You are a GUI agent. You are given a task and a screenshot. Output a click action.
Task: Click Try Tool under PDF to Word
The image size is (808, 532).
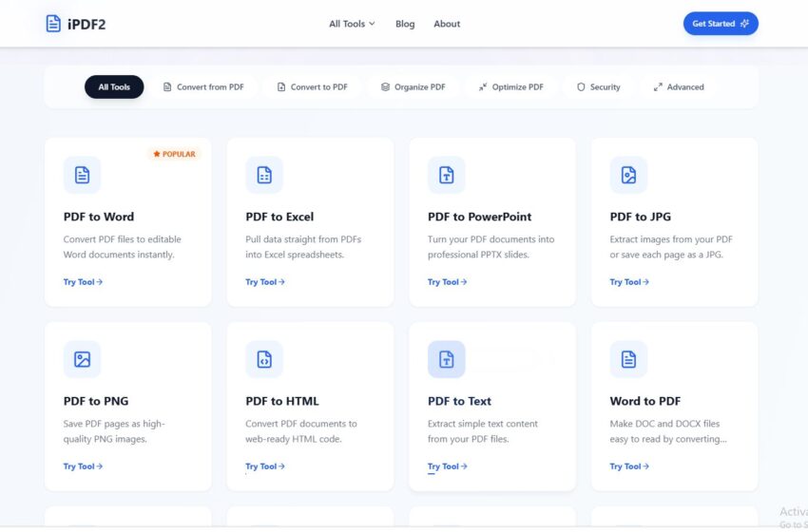pyautogui.click(x=83, y=282)
